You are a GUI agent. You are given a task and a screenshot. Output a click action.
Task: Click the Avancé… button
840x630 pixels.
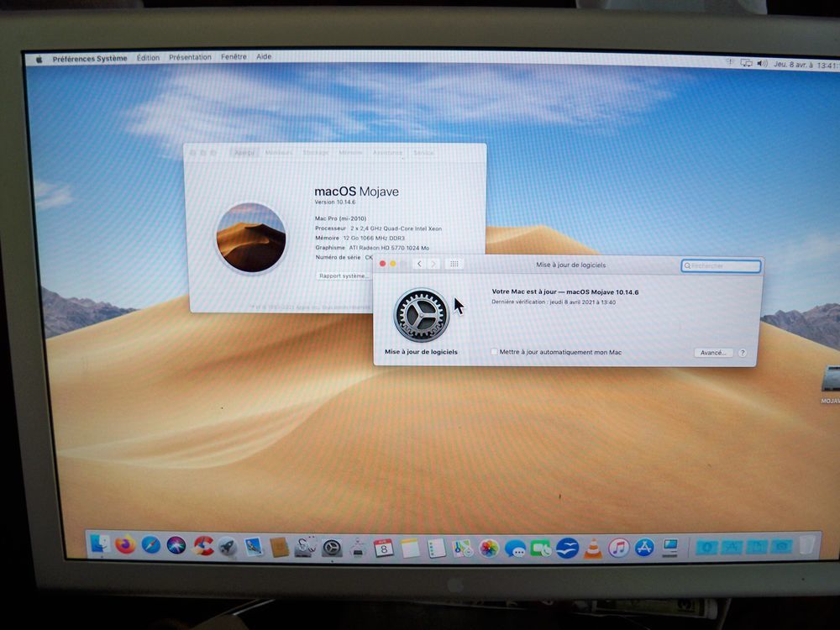tap(713, 353)
